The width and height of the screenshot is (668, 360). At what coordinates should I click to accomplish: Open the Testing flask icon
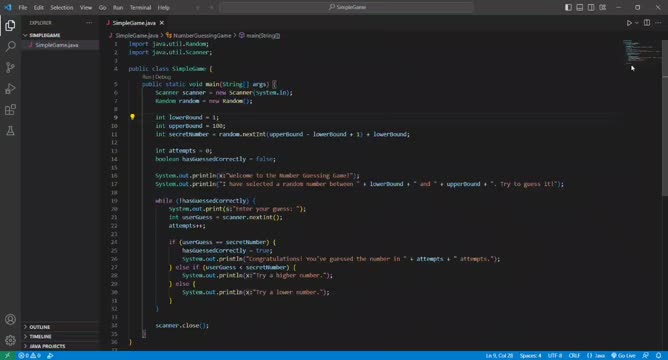click(10, 131)
